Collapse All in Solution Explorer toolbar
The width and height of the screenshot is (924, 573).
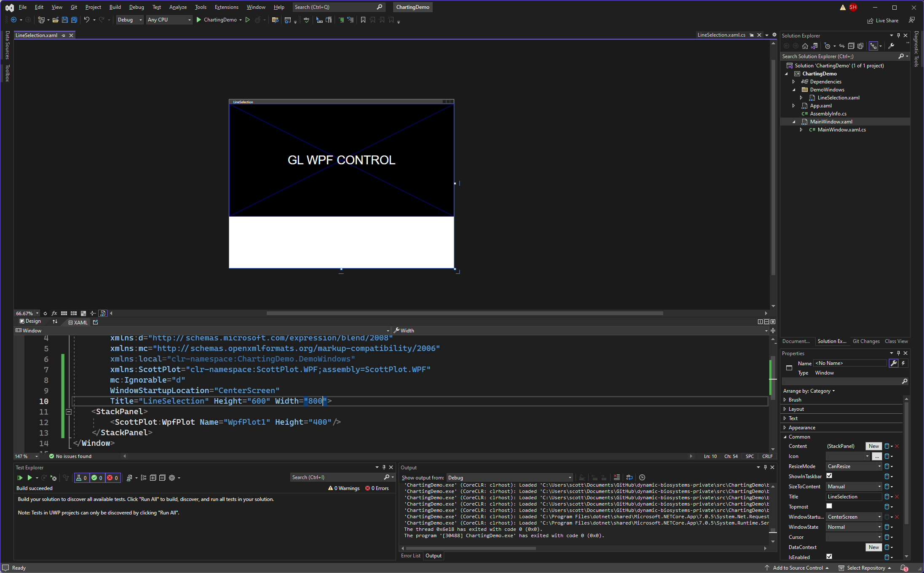pos(851,46)
